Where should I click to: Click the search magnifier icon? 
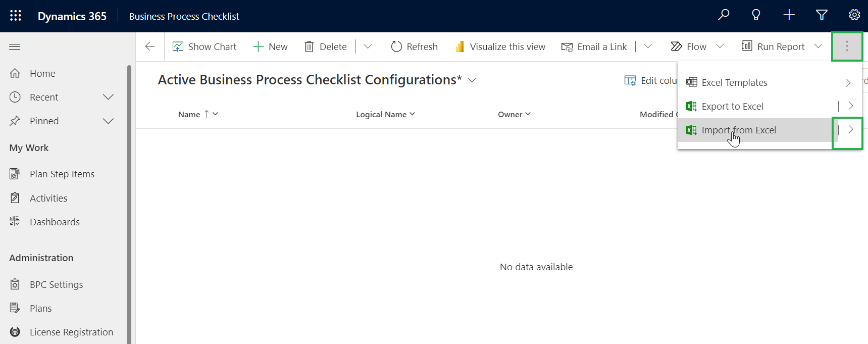(724, 15)
